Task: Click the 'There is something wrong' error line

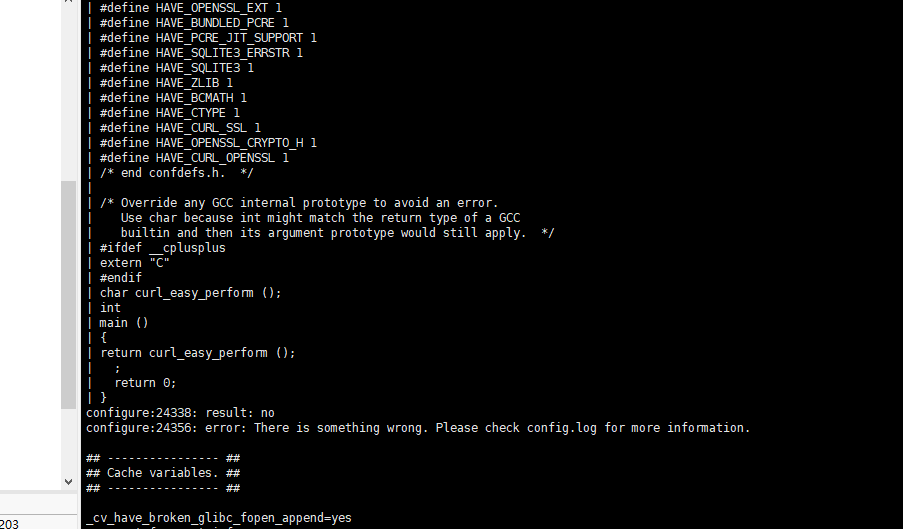Action: [x=418, y=428]
